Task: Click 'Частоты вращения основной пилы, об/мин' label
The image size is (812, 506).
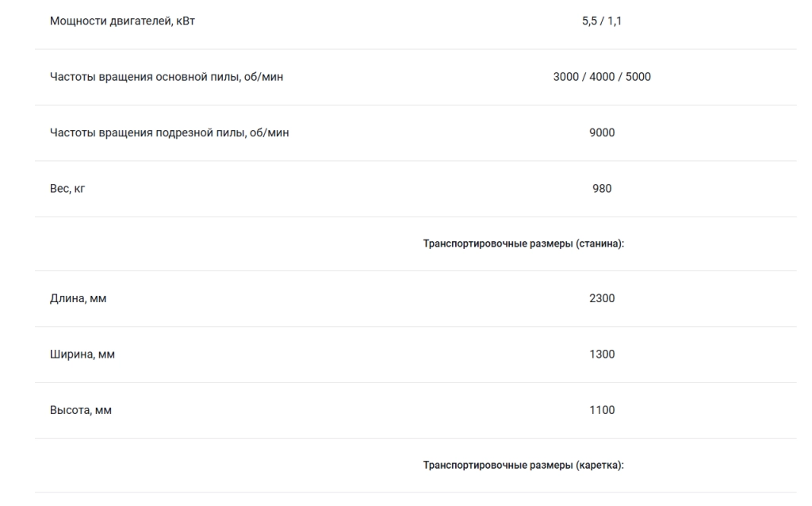Action: click(167, 77)
